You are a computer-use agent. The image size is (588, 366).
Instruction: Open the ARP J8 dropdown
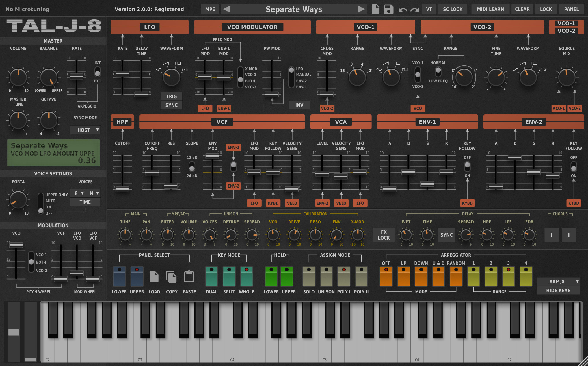point(558,281)
